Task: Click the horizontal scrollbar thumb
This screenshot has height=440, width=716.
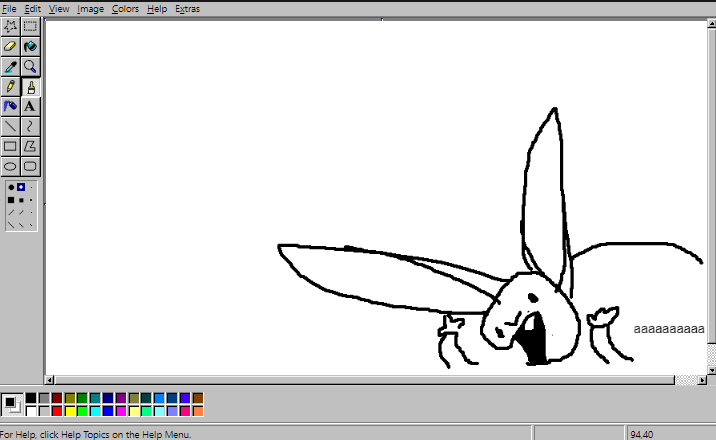Action: pyautogui.click(x=364, y=380)
